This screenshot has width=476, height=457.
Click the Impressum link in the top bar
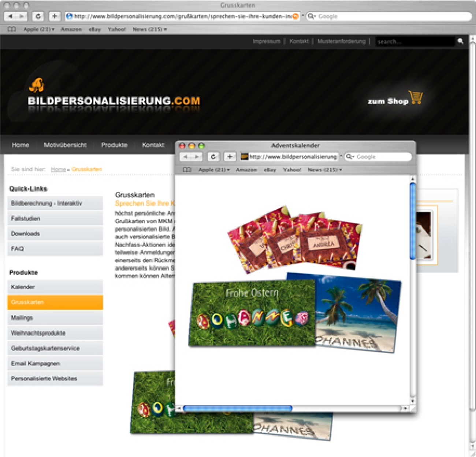click(x=266, y=41)
